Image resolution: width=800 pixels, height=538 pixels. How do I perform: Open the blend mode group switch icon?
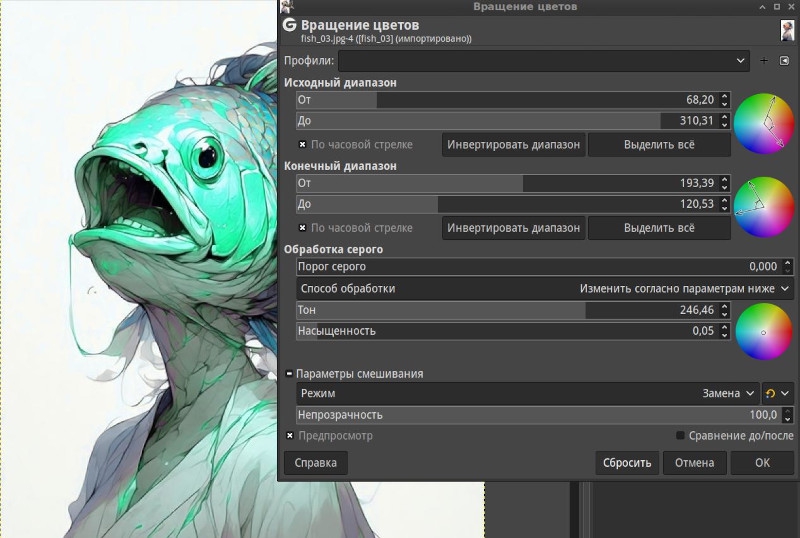pos(777,394)
